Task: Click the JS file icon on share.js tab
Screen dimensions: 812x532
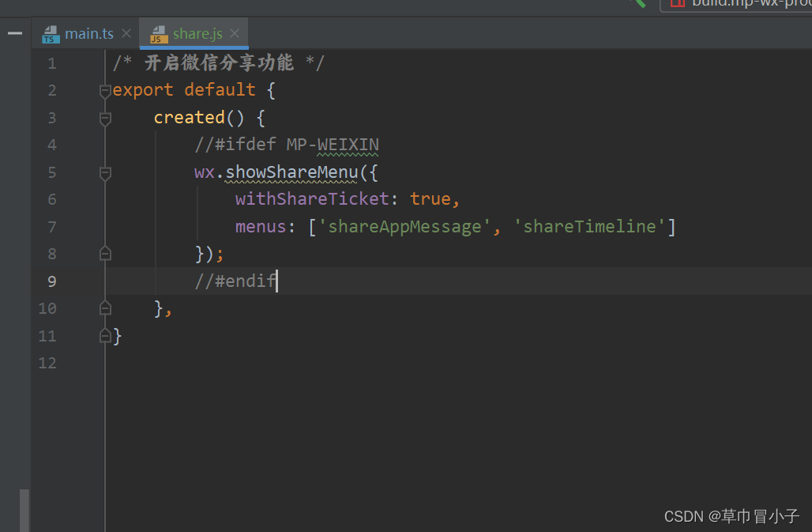Action: [159, 34]
